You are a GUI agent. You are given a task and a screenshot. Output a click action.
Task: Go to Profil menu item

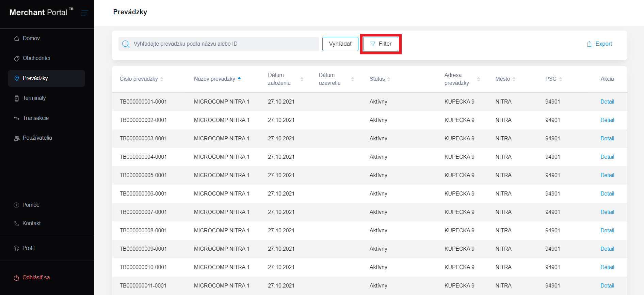pyautogui.click(x=29, y=248)
